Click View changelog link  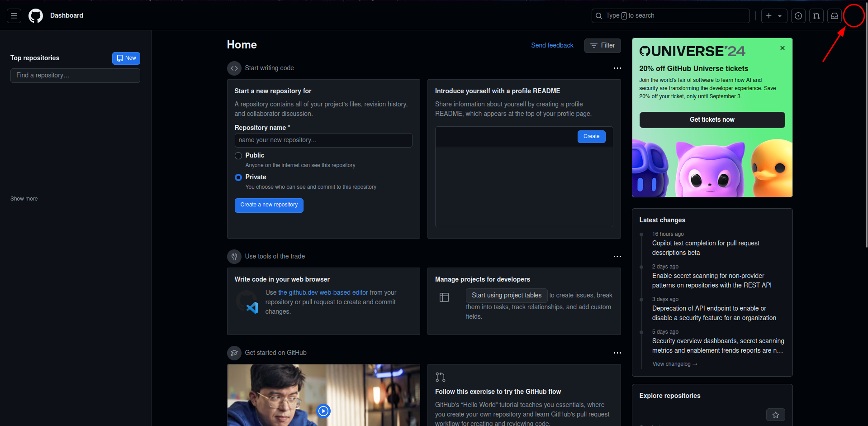[x=675, y=364]
